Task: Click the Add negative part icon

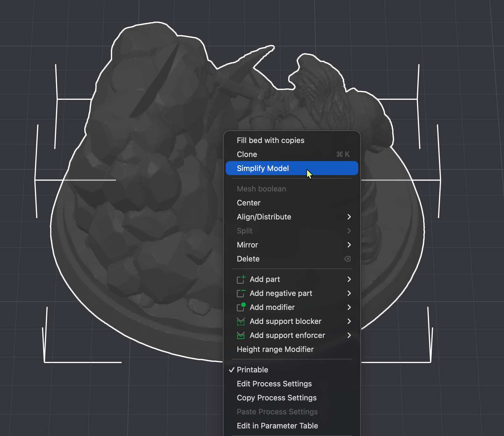Action: (241, 294)
